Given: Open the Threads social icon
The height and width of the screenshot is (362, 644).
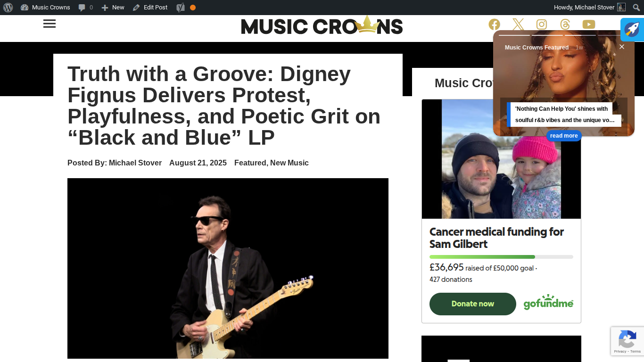Looking at the screenshot, I should (x=565, y=25).
